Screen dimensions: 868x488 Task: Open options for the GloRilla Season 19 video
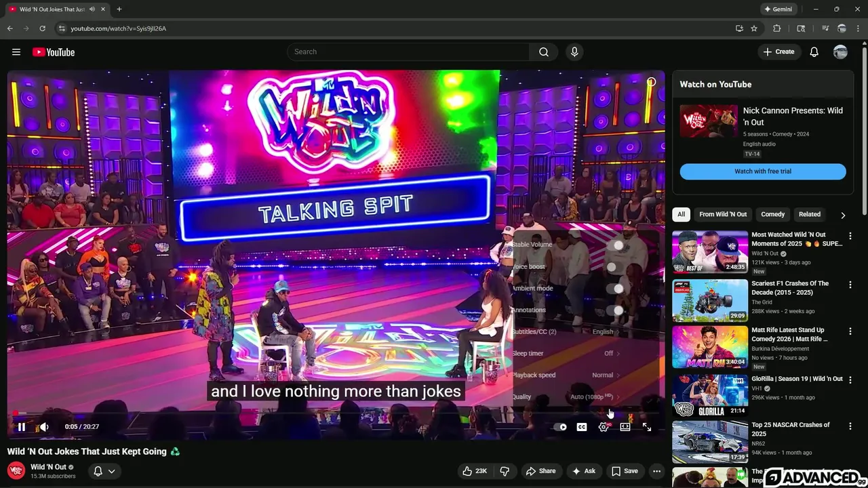pos(850,380)
